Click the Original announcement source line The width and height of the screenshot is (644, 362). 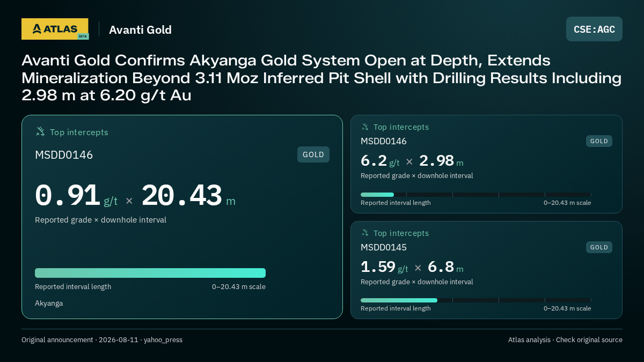coord(102,340)
